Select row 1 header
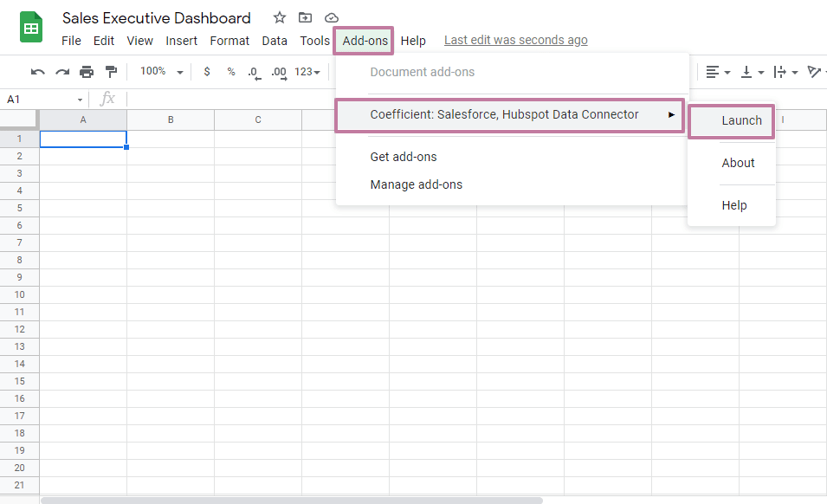827x504 pixels. tap(20, 139)
